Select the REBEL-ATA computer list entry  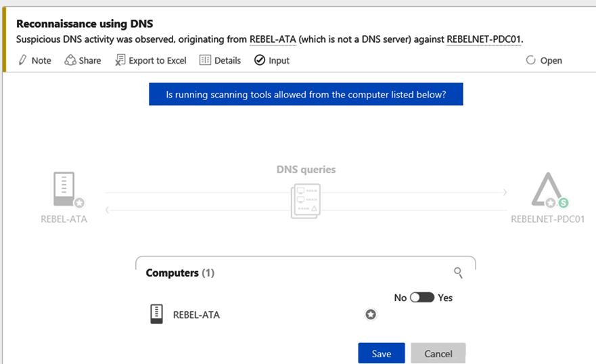point(196,315)
